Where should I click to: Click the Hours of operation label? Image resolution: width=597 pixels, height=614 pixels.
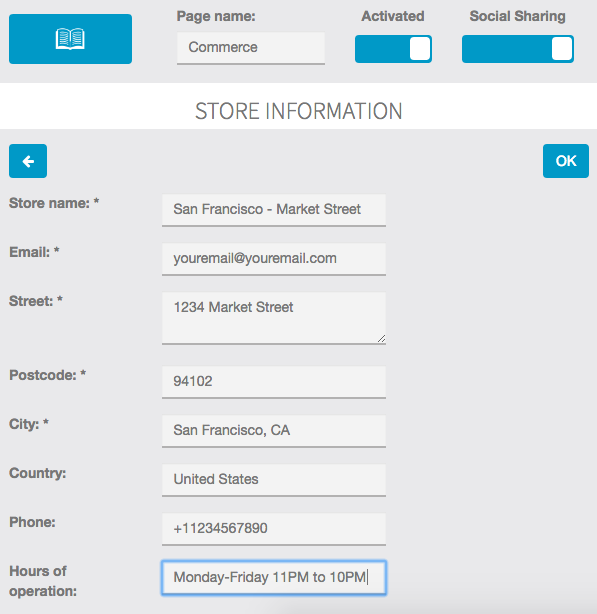coord(43,581)
